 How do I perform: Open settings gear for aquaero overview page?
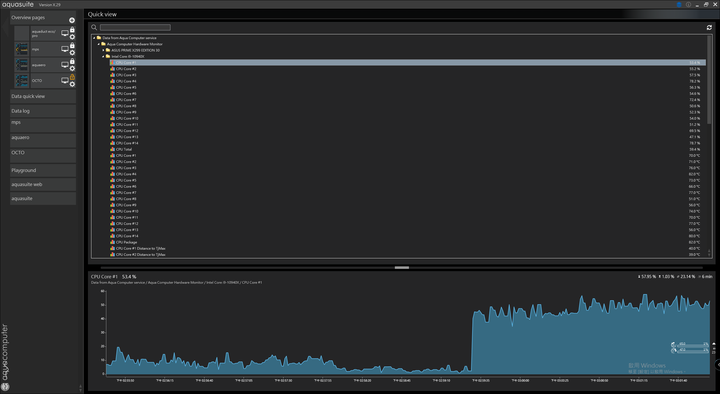(x=72, y=68)
